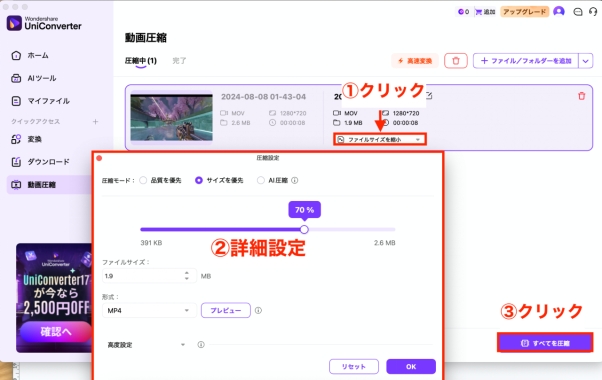The image size is (602, 380).
Task: Open the user account avatar
Action: click(x=559, y=12)
